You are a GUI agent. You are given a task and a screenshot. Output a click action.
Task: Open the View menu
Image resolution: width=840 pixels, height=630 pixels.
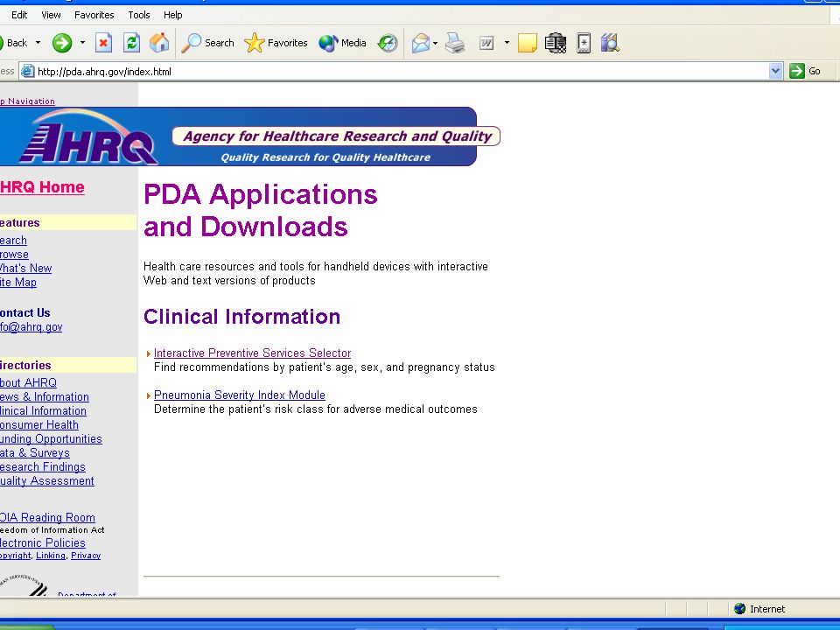(x=51, y=15)
